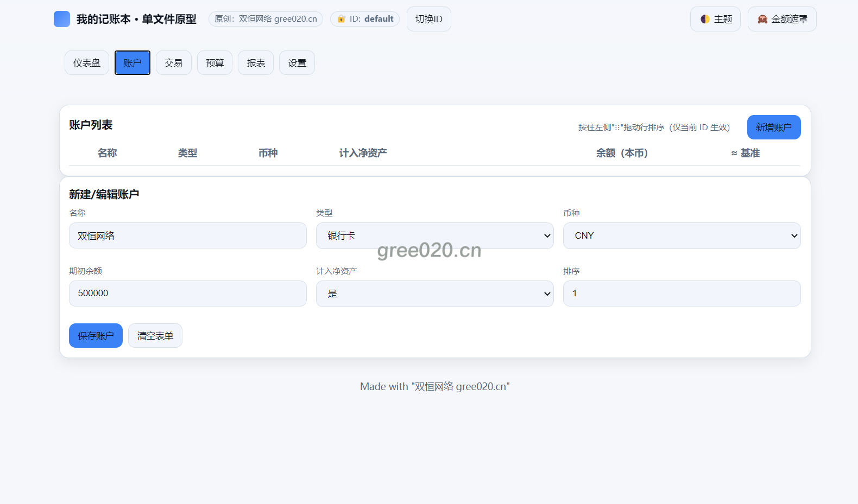Go to the 预算 tab
858x504 pixels.
coord(214,63)
